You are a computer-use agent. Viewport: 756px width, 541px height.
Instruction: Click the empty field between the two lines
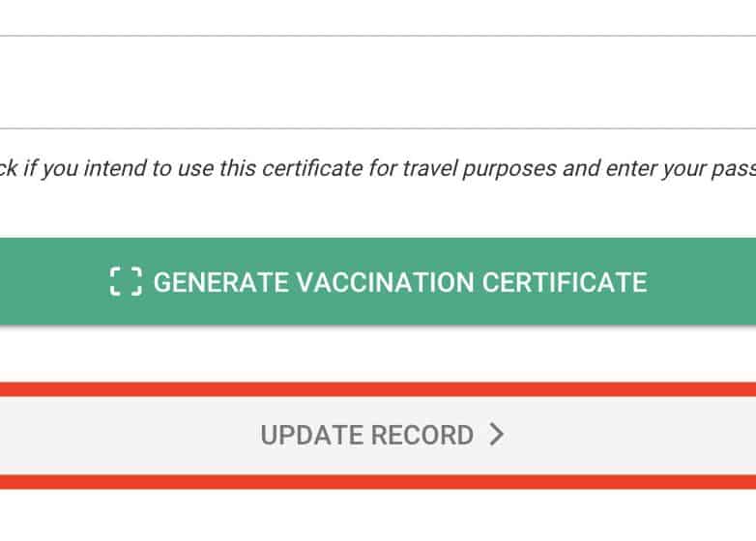(x=378, y=83)
